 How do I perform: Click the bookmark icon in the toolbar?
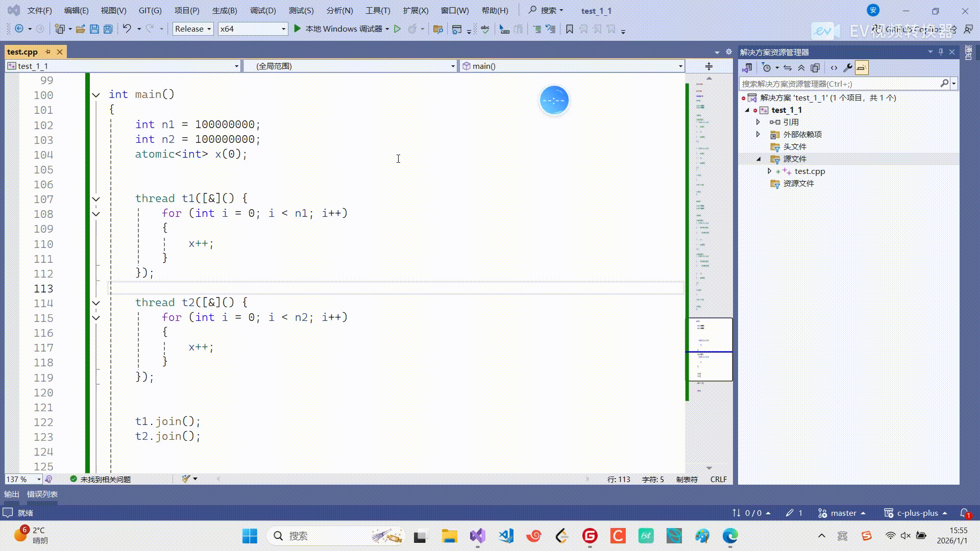tap(570, 29)
